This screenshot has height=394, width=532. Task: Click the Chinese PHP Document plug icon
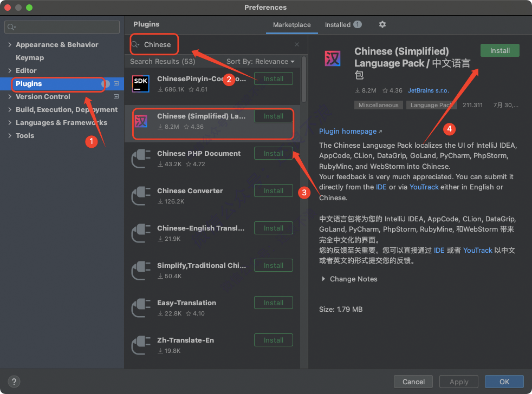[x=141, y=159]
